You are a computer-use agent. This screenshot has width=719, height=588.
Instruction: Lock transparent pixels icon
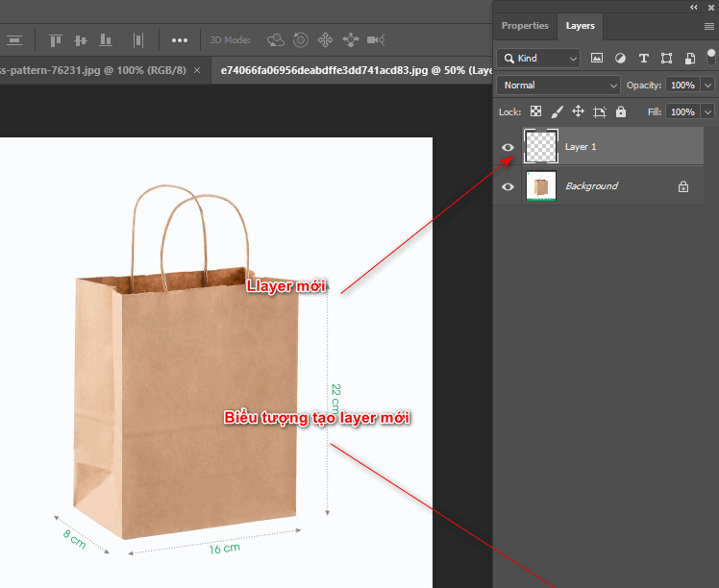535,111
